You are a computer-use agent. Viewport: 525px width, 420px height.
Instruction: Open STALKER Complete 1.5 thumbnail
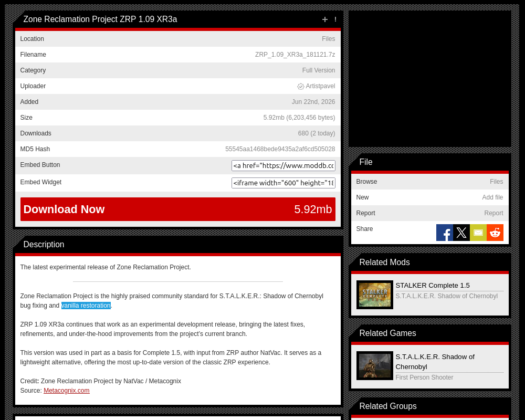pyautogui.click(x=375, y=295)
